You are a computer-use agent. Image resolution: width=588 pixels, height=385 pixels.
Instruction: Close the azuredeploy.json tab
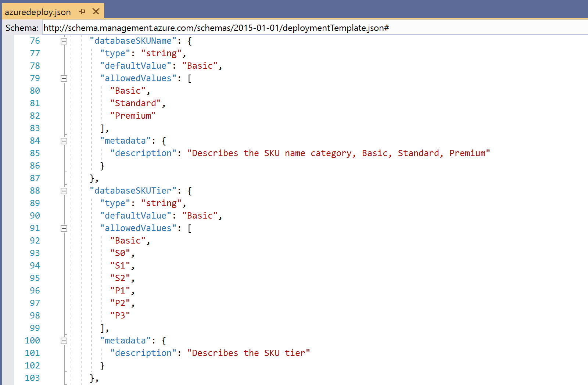(x=96, y=12)
